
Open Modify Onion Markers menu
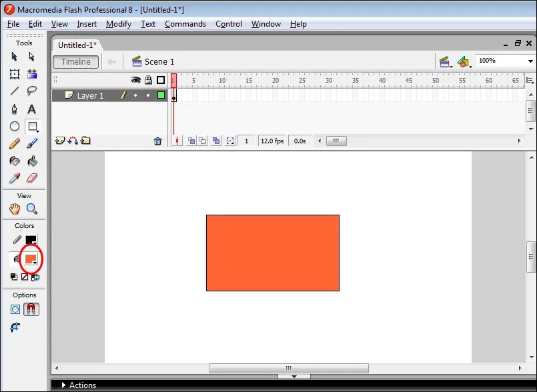pos(230,141)
